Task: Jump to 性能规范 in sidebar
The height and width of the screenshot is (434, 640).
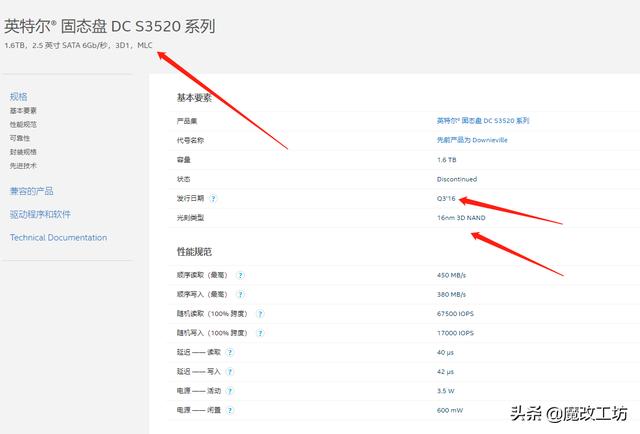Action: pos(23,125)
